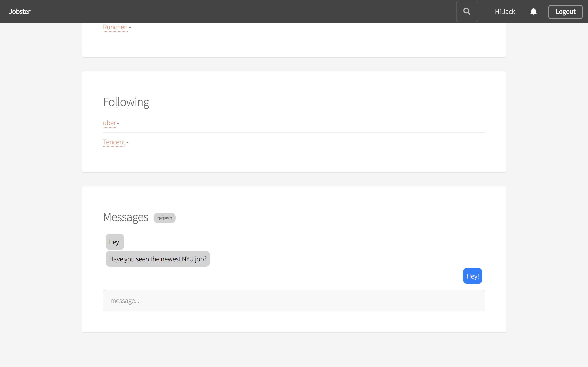This screenshot has height=367, width=588.
Task: Open the Runchen profile link
Action: point(115,27)
